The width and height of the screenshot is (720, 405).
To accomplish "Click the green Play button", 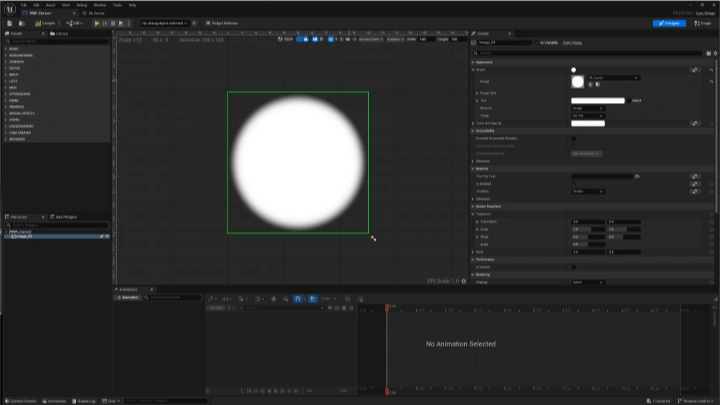I will point(96,23).
